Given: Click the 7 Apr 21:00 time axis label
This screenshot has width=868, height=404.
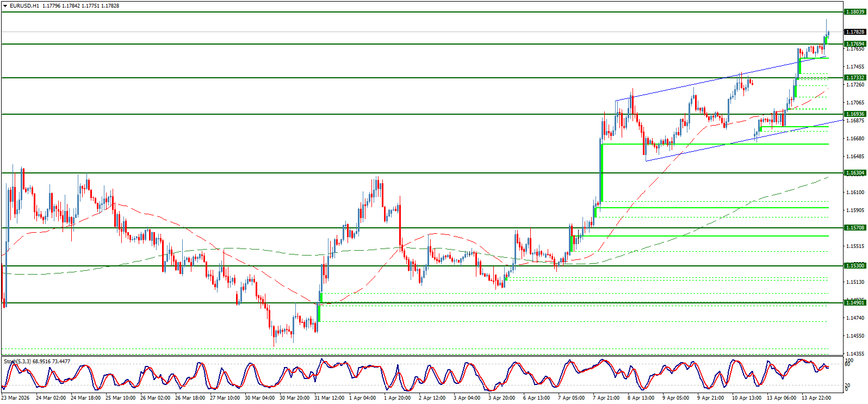Looking at the screenshot, I should pos(606,398).
